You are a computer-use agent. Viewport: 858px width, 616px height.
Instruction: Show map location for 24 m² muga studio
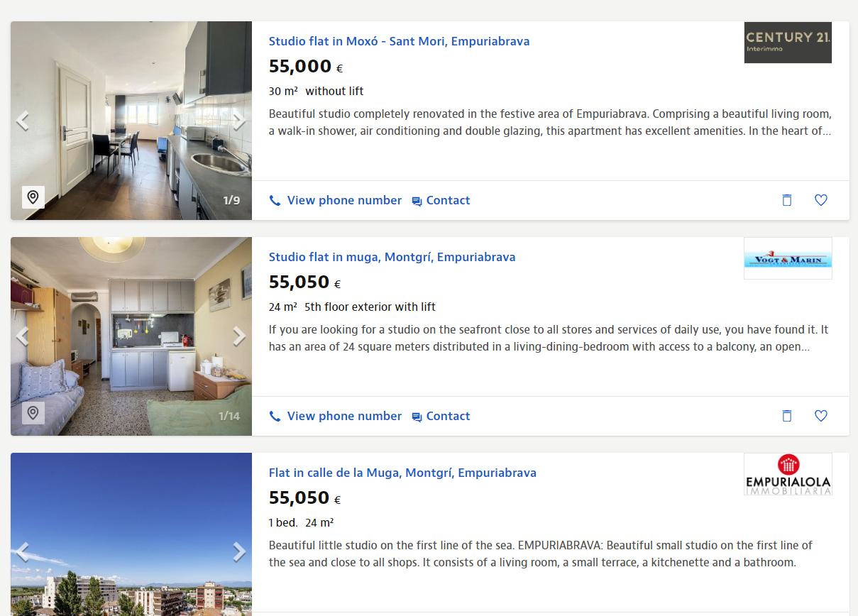point(33,413)
